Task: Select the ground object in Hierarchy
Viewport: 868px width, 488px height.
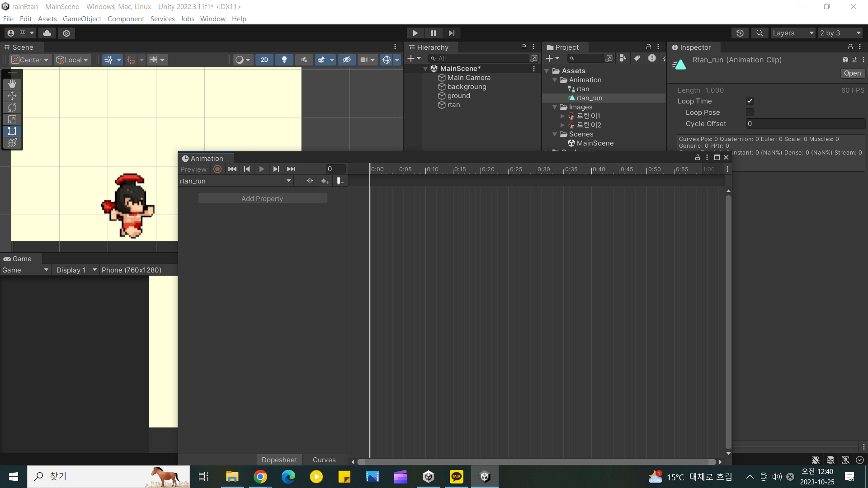Action: coord(458,96)
